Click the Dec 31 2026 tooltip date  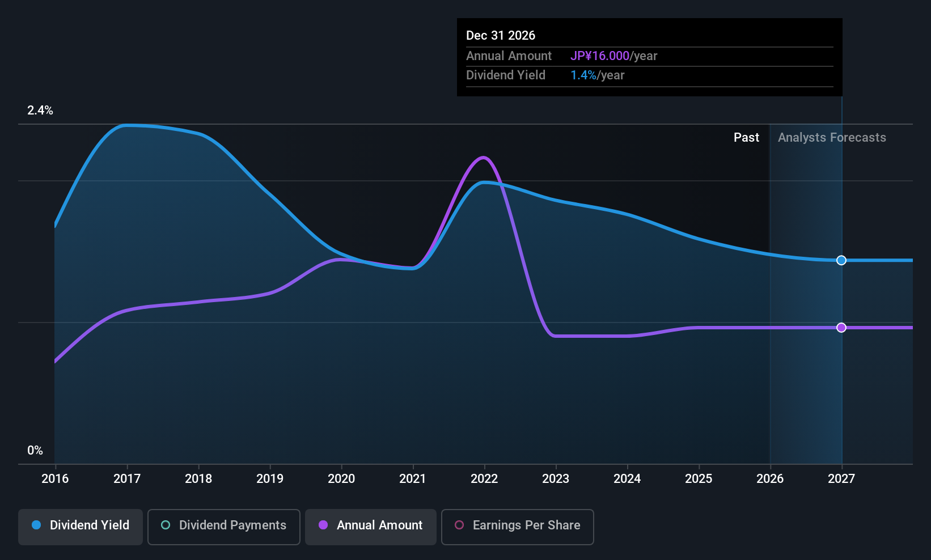point(501,36)
